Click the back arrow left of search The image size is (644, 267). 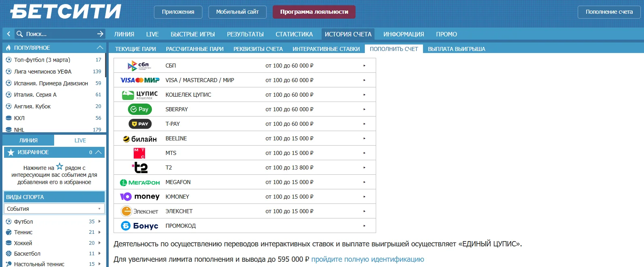tap(8, 34)
